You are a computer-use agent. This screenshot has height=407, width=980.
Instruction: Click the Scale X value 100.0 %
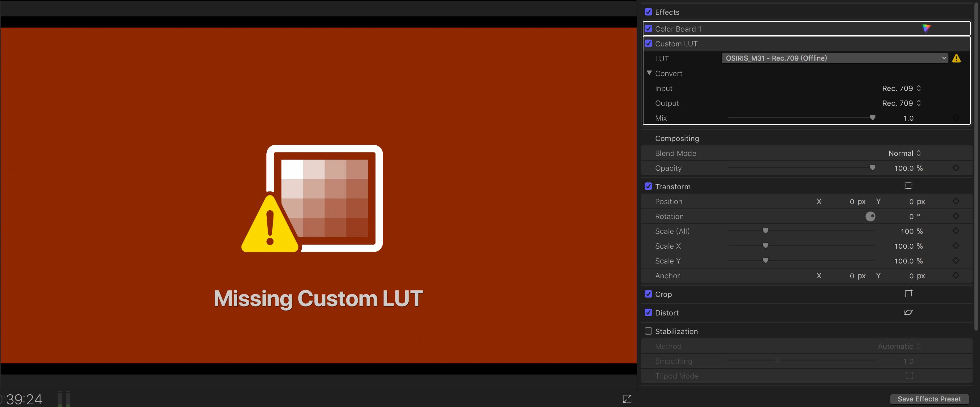(x=908, y=246)
